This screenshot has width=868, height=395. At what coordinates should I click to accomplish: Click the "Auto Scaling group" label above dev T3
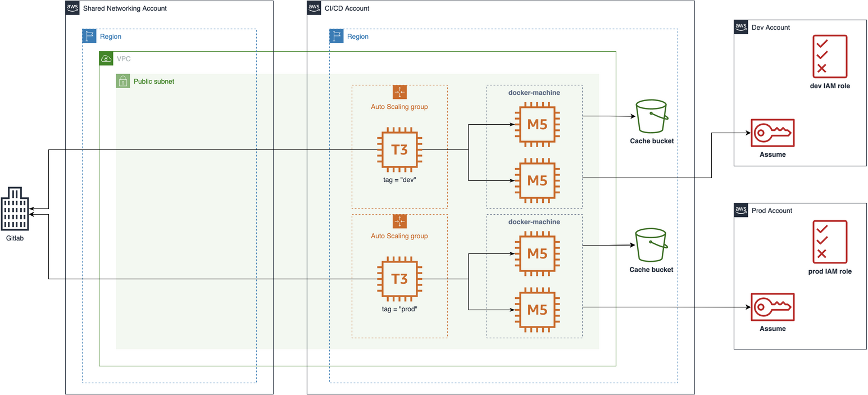click(399, 107)
